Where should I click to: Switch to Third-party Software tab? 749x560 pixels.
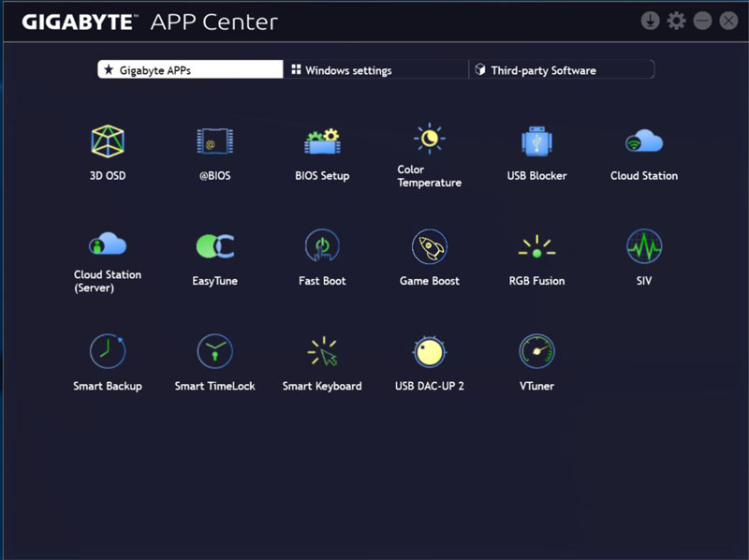562,69
